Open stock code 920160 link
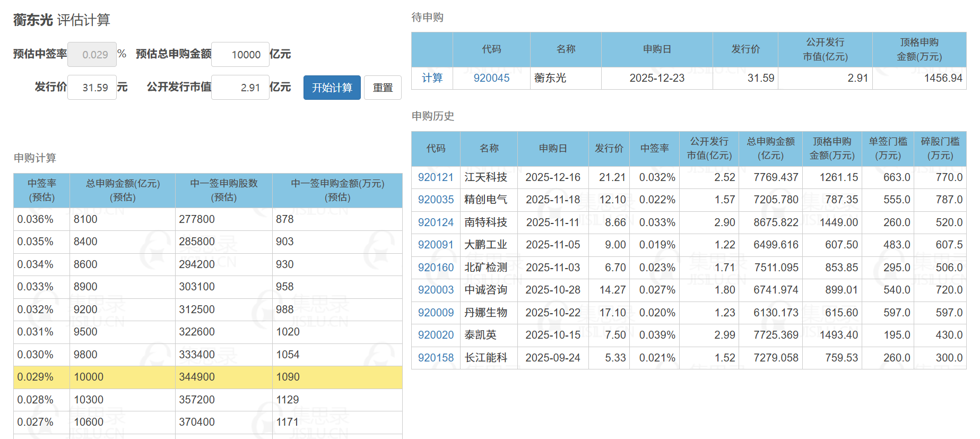This screenshot has height=439, width=980. [x=436, y=268]
